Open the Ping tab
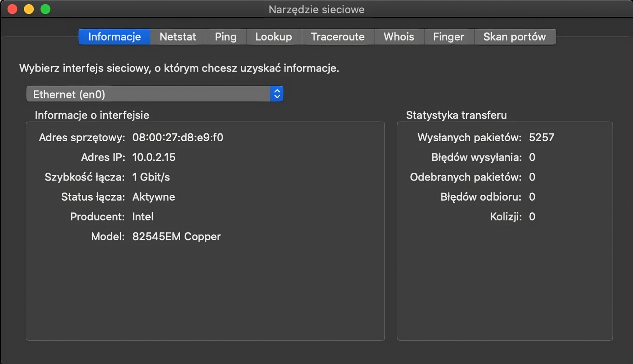Viewport: 633px width, 364px height. coord(226,37)
